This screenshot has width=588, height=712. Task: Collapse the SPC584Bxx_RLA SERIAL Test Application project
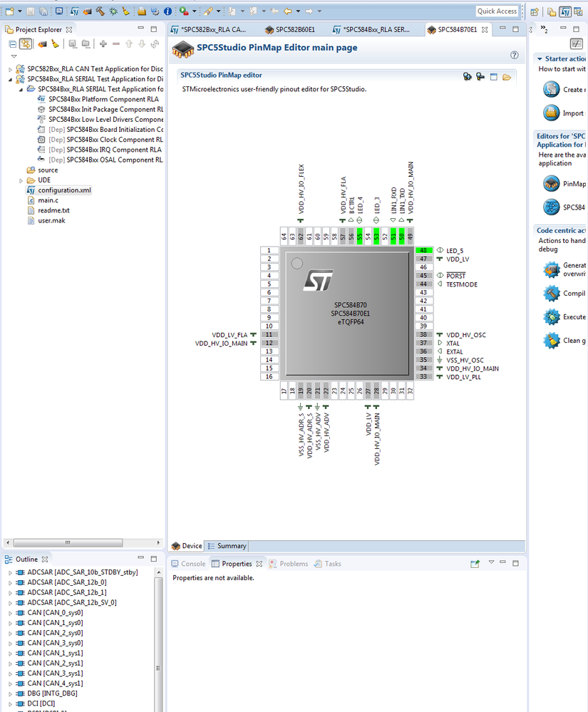pos(11,79)
